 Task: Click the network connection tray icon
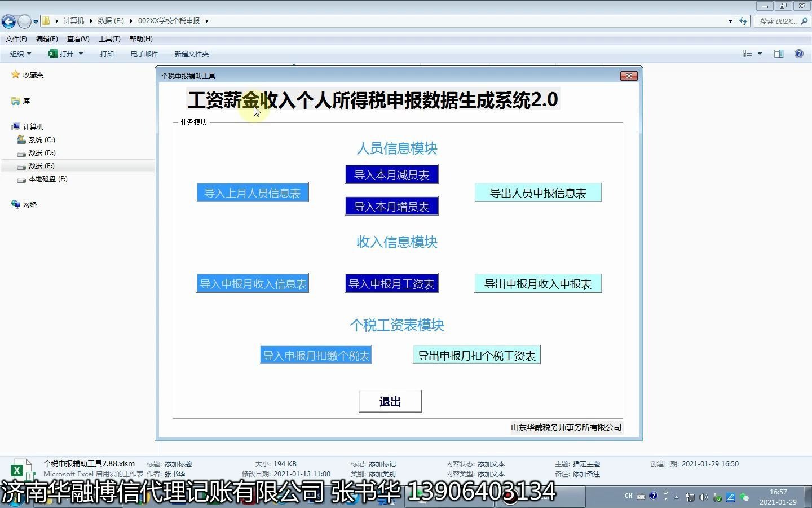tap(689, 496)
